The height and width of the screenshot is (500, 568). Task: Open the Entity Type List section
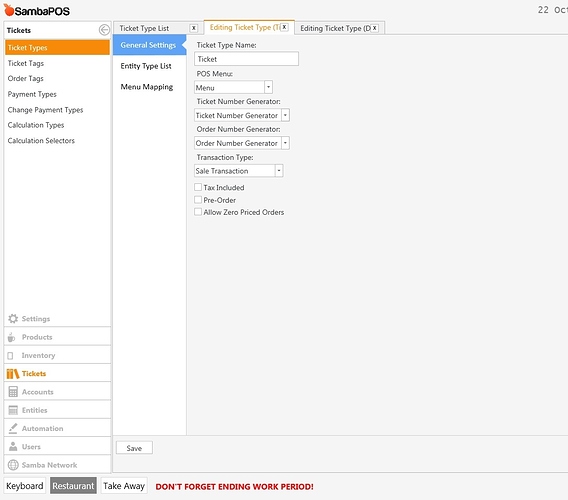[x=146, y=66]
